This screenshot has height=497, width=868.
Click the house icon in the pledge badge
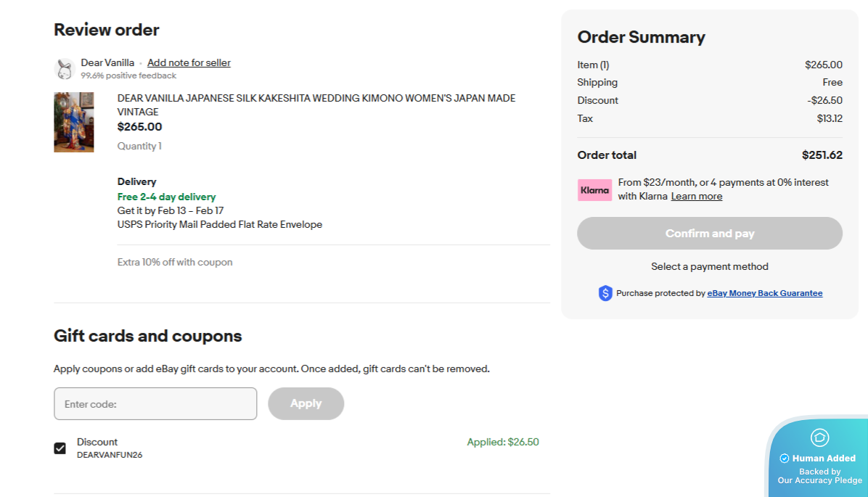(x=819, y=438)
